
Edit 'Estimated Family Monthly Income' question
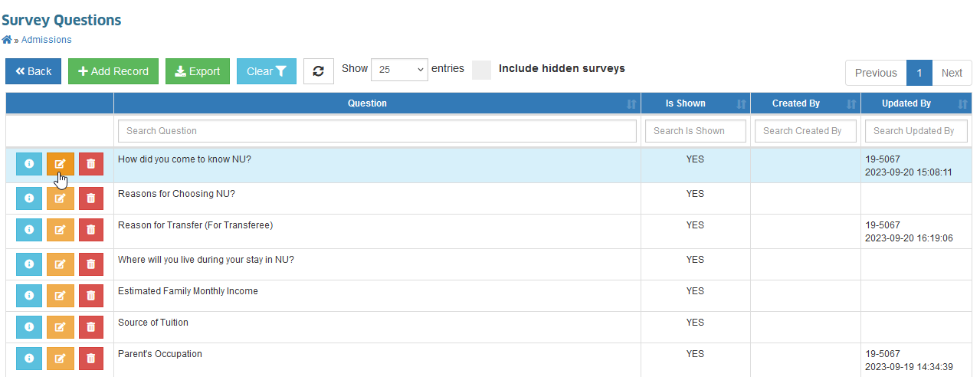point(61,296)
